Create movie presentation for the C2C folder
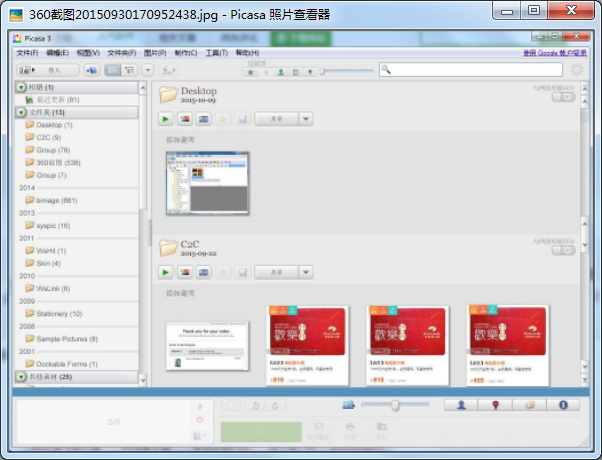This screenshot has width=602, height=460. coord(203,272)
